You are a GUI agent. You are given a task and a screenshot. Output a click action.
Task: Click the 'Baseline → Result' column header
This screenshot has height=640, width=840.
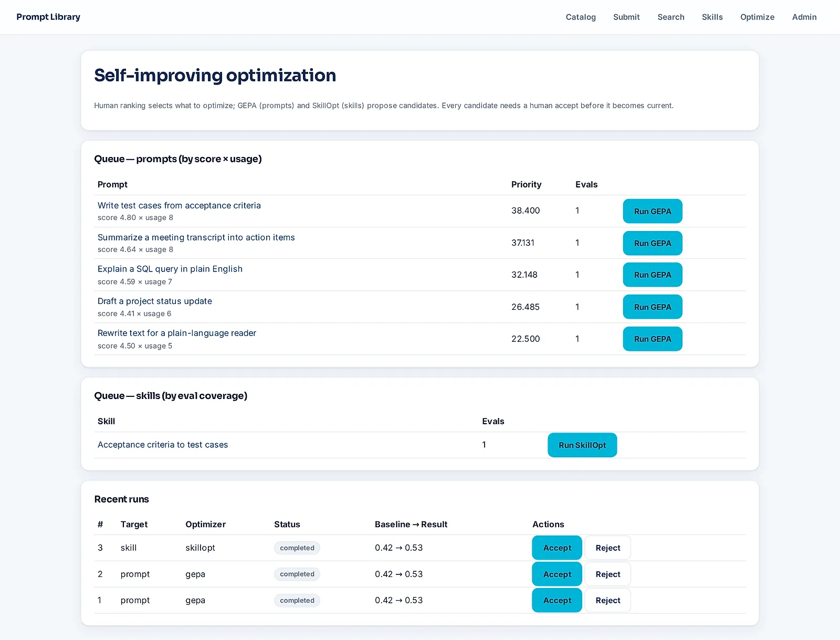pyautogui.click(x=411, y=524)
